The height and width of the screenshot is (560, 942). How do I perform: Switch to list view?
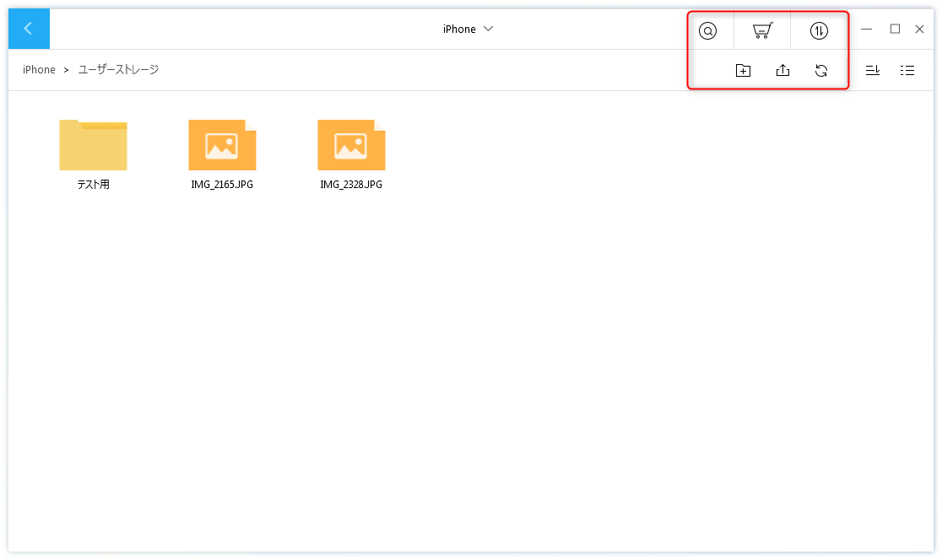coord(907,71)
